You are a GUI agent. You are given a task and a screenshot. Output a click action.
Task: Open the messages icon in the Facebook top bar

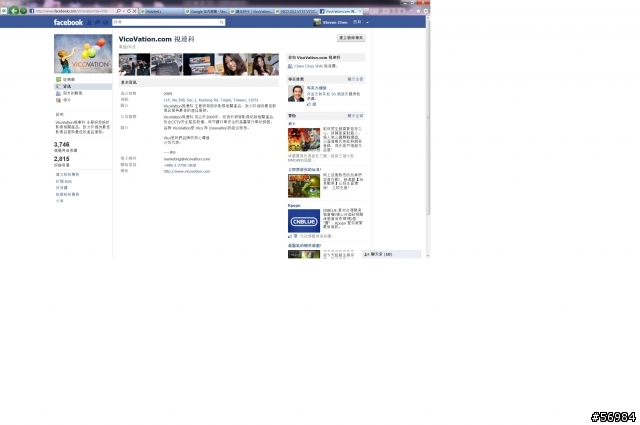pyautogui.click(x=98, y=22)
